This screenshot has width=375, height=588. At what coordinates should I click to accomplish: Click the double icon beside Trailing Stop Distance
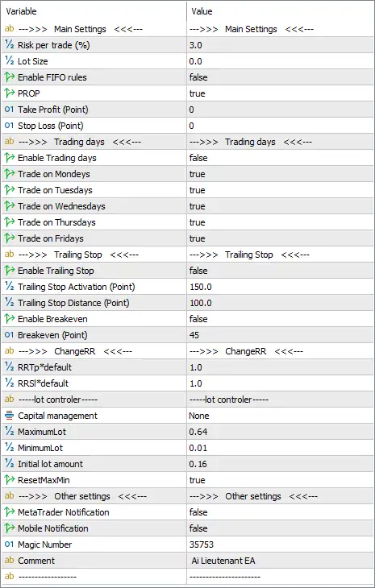pyautogui.click(x=9, y=303)
